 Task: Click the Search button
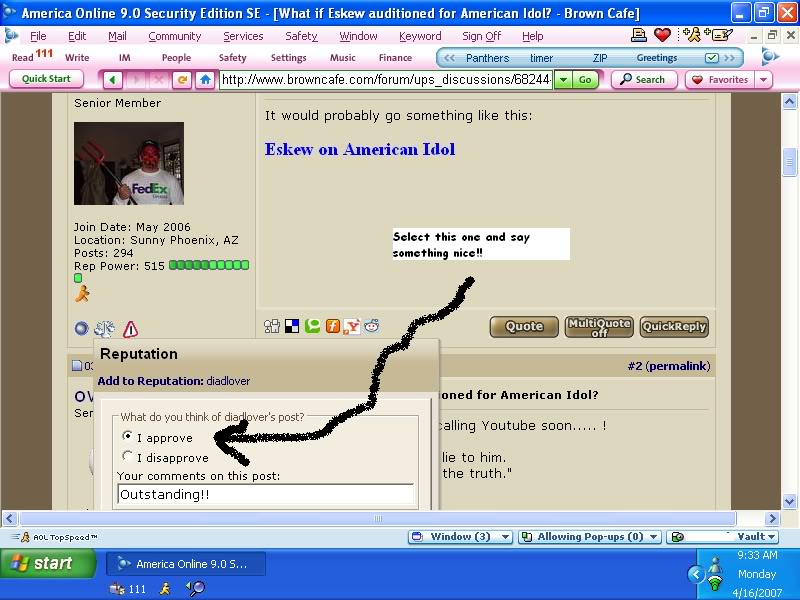pos(644,80)
